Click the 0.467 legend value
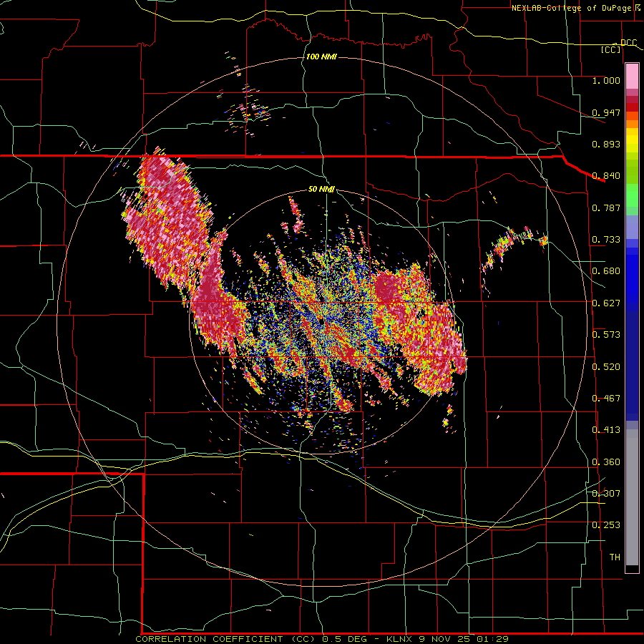The image size is (644, 644). [606, 399]
